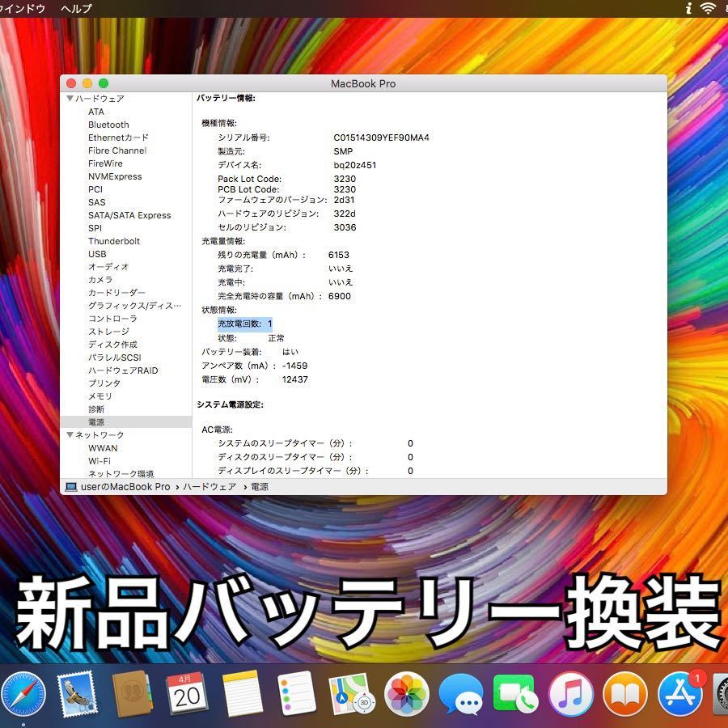
Task: Select カメラ in the sidebar
Action: [100, 280]
